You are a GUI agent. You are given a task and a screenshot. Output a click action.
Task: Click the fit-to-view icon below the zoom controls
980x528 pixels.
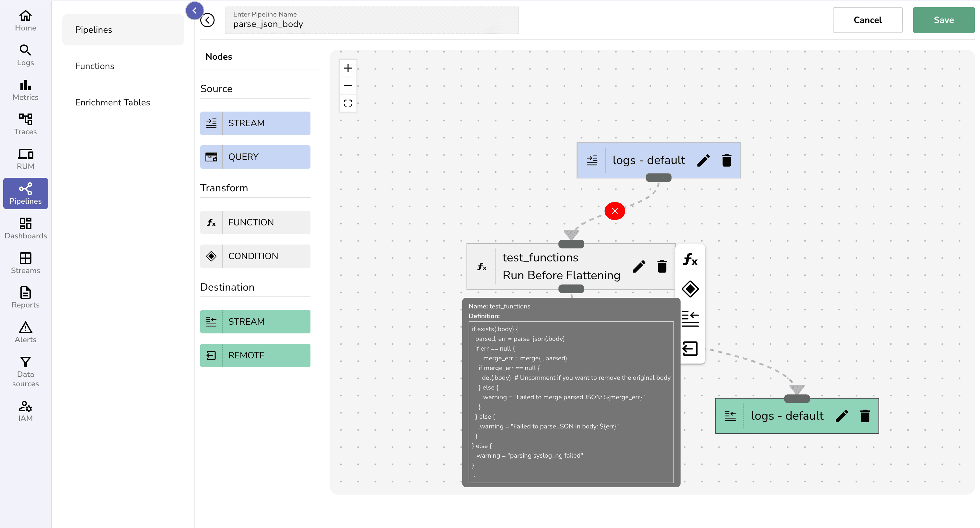[x=348, y=103]
